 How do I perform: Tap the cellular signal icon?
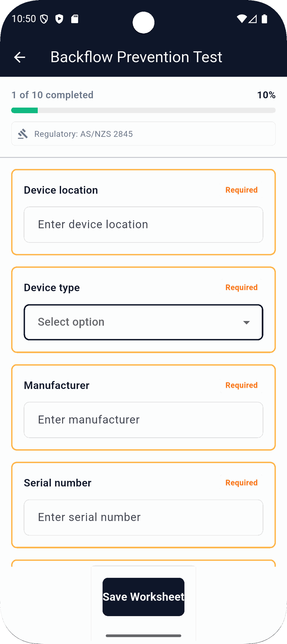click(253, 19)
